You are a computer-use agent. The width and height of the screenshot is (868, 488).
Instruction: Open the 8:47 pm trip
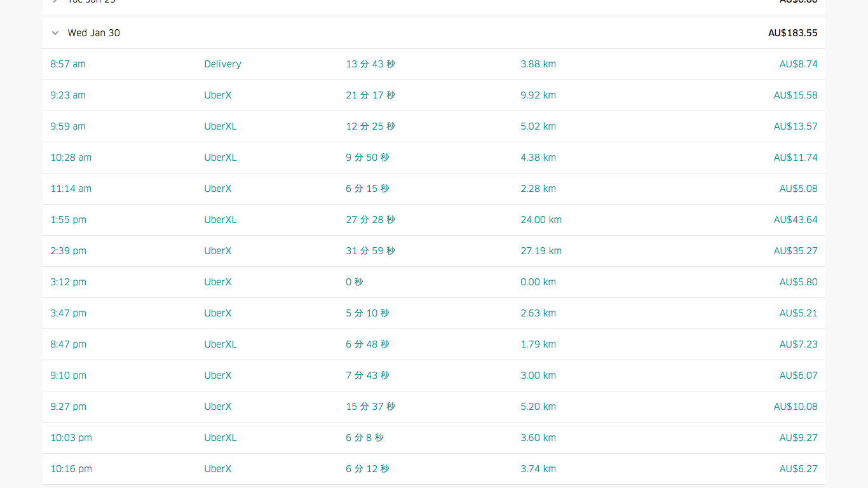69,344
